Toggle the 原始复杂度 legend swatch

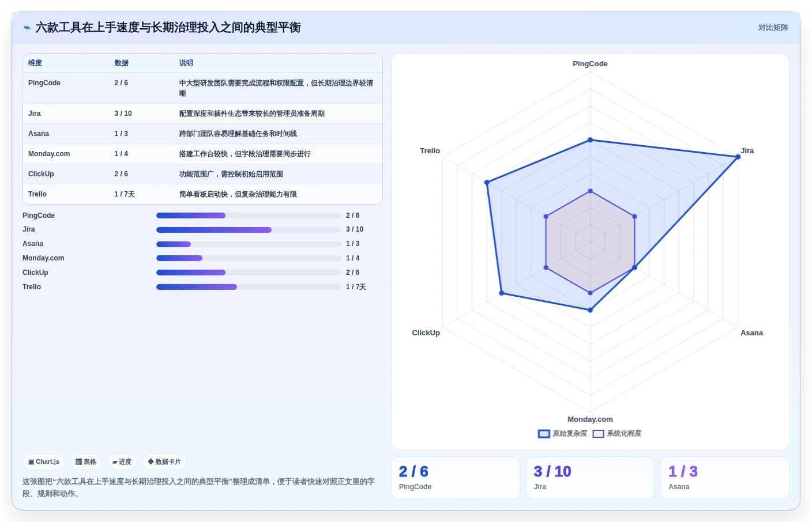click(x=544, y=434)
